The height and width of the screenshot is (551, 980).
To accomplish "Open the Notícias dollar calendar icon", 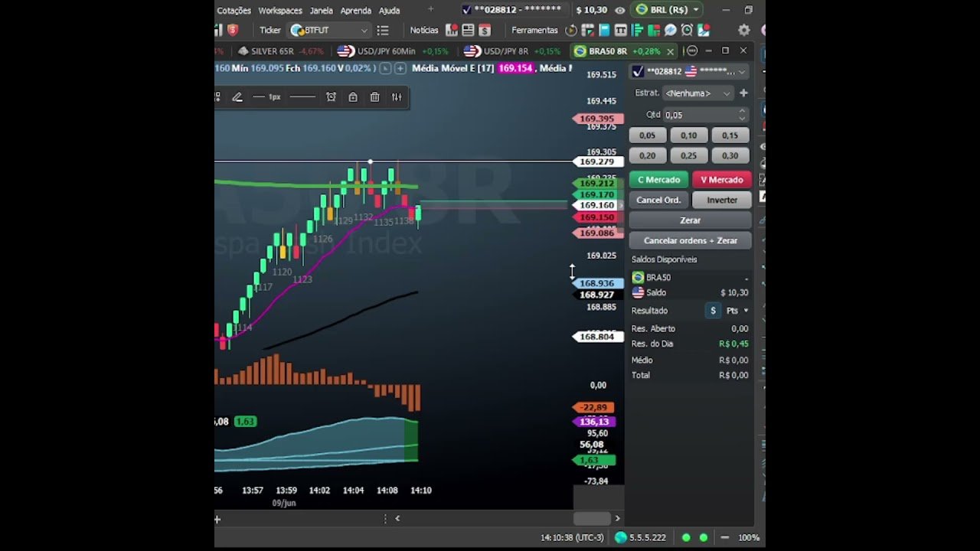I will 484,31.
